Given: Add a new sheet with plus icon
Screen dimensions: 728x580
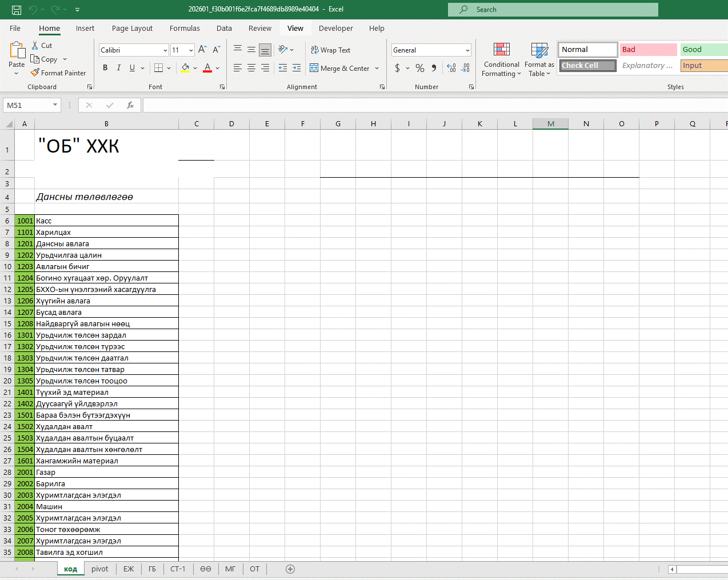Looking at the screenshot, I should 290,569.
